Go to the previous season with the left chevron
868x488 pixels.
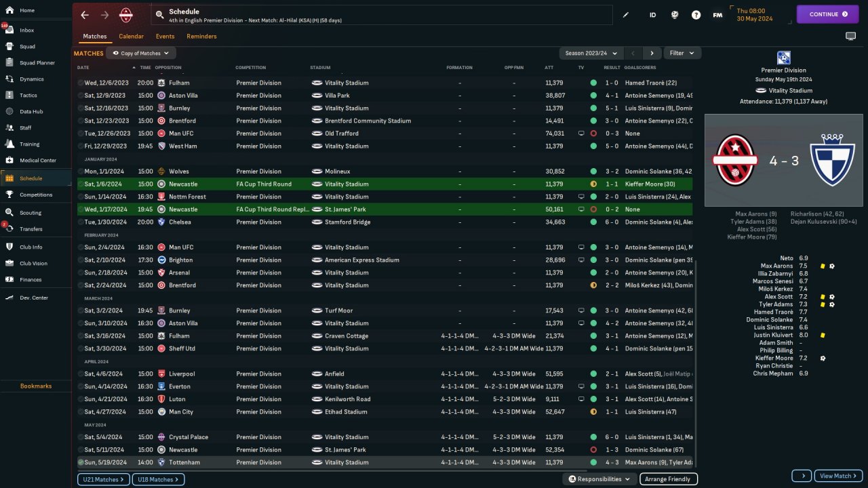[633, 53]
